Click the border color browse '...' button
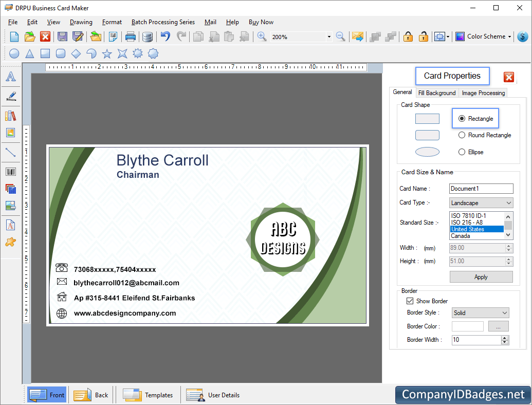This screenshot has width=532, height=405. pyautogui.click(x=498, y=326)
